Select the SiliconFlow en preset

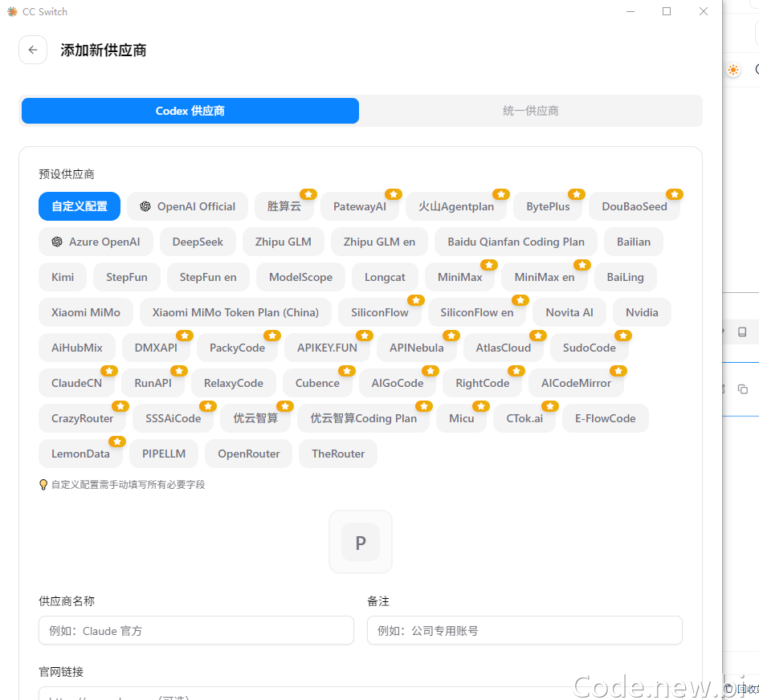coord(477,312)
